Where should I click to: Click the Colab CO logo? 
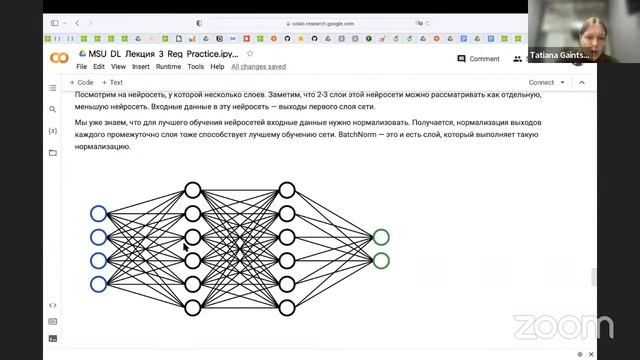(x=59, y=58)
